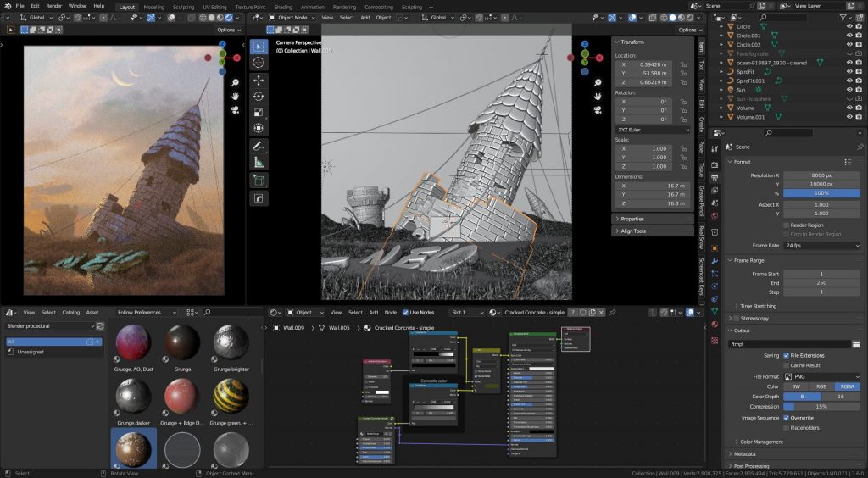
Task: Hide the Sun object in outliner
Action: click(849, 90)
